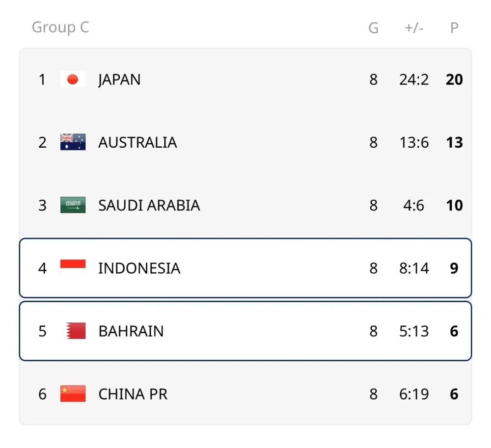
Task: Open the JAPAN team name
Action: [x=119, y=80]
